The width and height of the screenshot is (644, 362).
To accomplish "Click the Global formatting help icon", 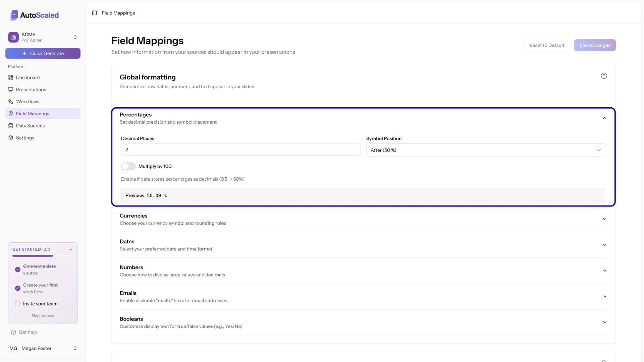I will 604,76.
